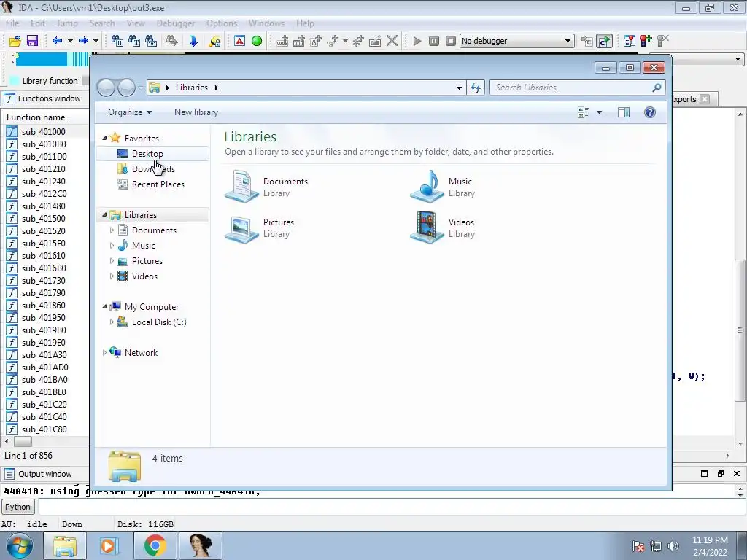Open the Edit menu in IDA

38,23
